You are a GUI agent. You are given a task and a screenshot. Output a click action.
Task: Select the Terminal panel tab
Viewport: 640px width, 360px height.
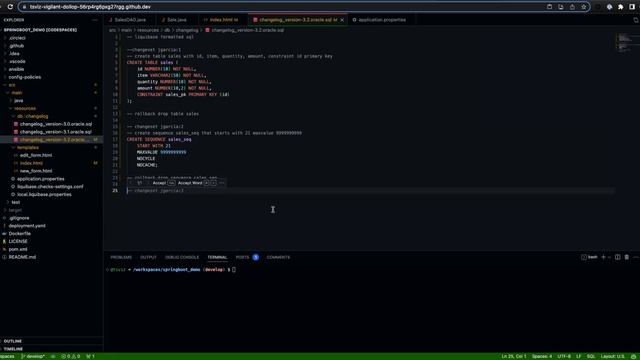[217, 257]
